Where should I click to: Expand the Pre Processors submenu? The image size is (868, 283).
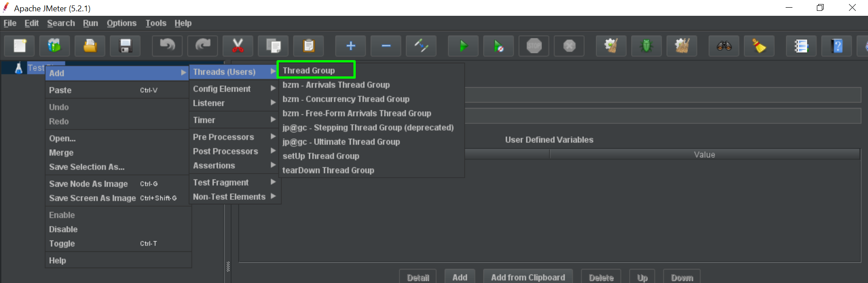(234, 137)
